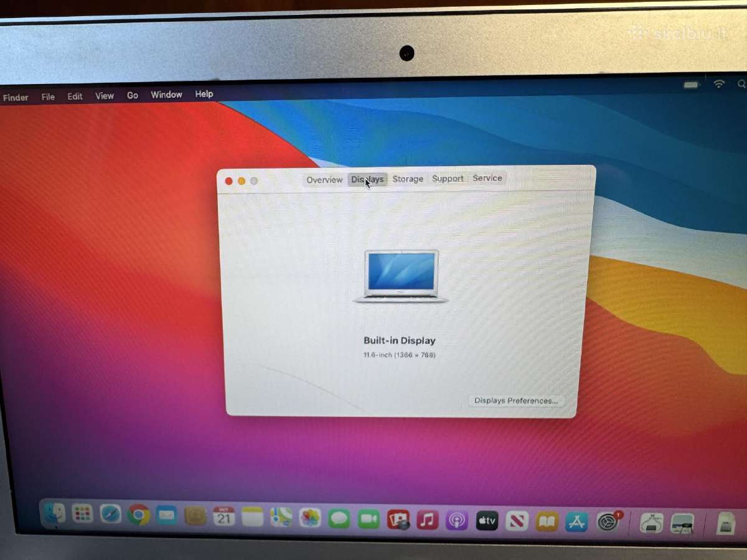Open the Service tab
The height and width of the screenshot is (560, 747).
click(487, 178)
